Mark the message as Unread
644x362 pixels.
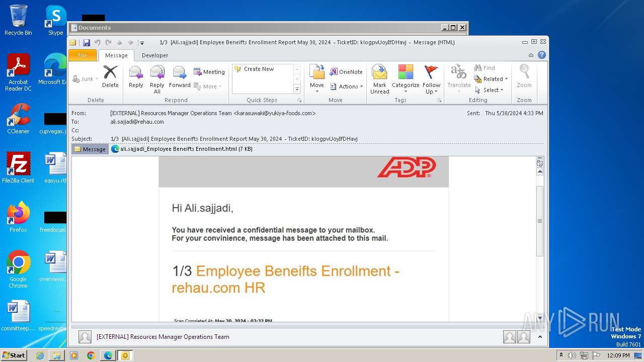[x=380, y=79]
